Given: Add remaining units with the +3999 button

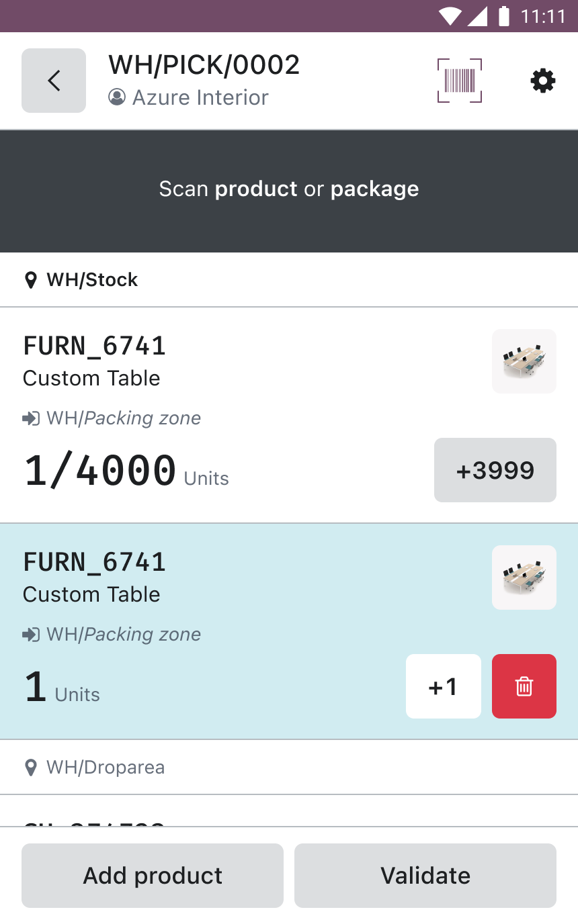Looking at the screenshot, I should point(495,470).
